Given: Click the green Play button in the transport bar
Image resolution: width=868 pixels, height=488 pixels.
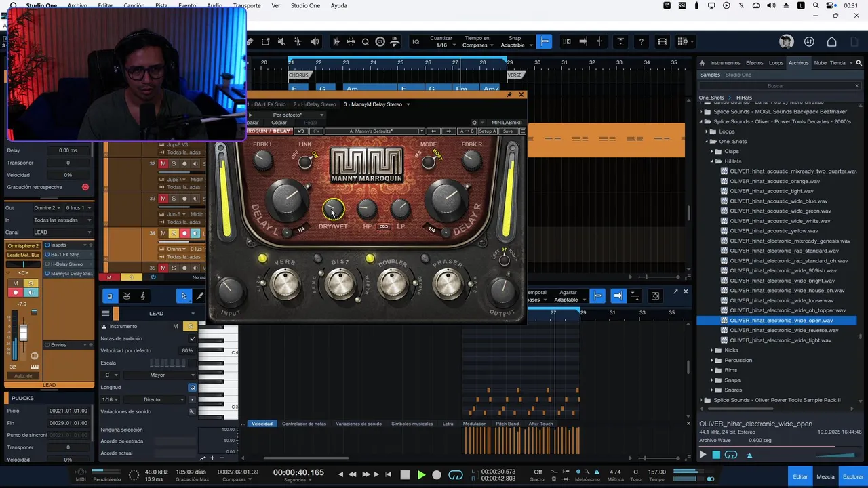Looking at the screenshot, I should coord(421,475).
